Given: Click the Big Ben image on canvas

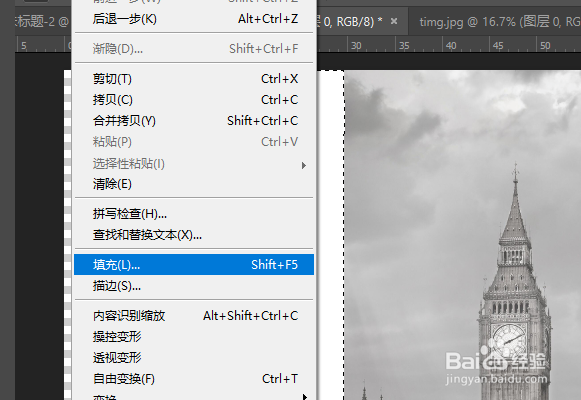Looking at the screenshot, I should pyautogui.click(x=462, y=235).
